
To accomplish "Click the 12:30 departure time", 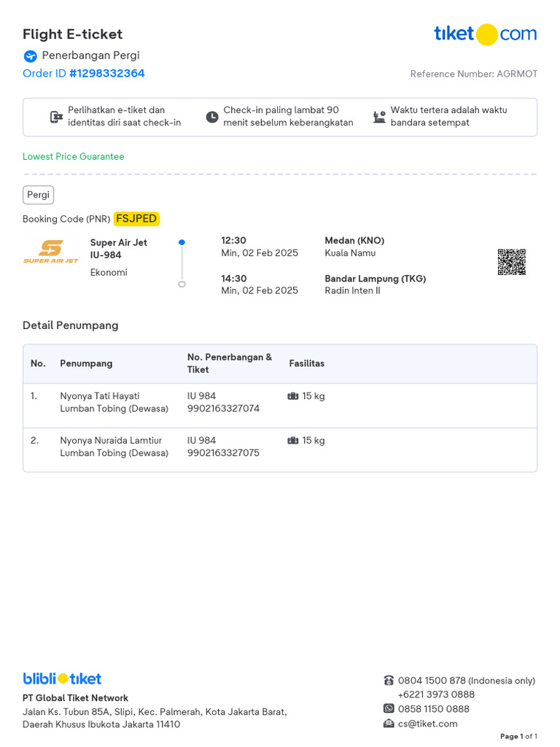I will pyautogui.click(x=233, y=241).
